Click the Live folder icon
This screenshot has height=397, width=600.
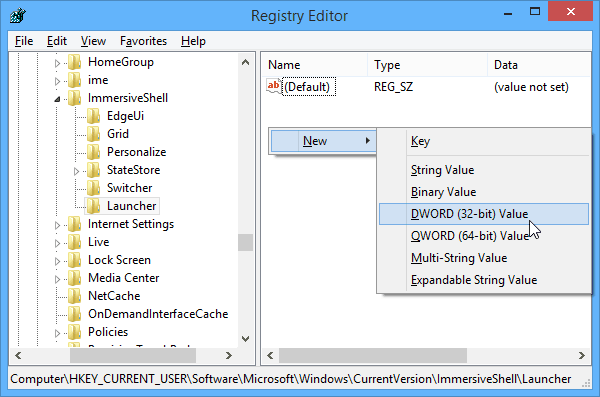tap(75, 242)
